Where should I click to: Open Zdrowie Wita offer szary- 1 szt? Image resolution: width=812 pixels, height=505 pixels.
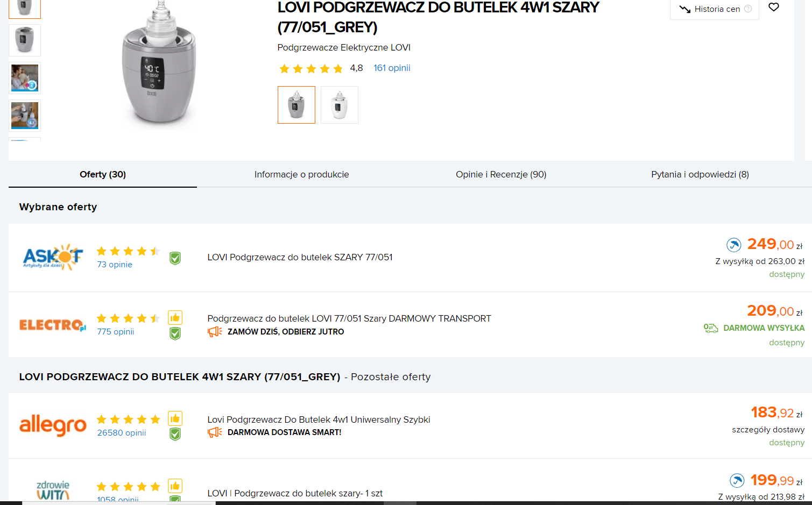pyautogui.click(x=295, y=493)
